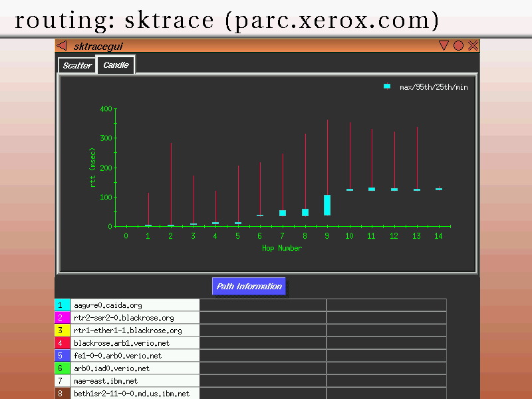Click the hop 9 candle box in chart
532x399 pixels.
[327, 205]
